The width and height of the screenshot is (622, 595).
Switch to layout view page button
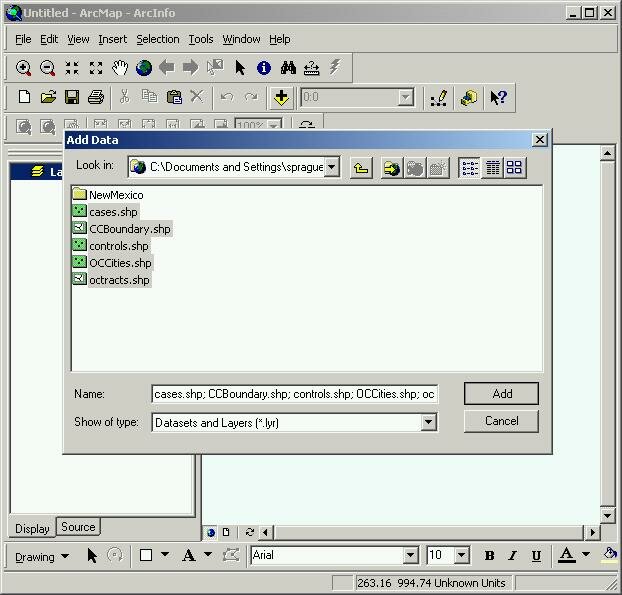point(226,532)
